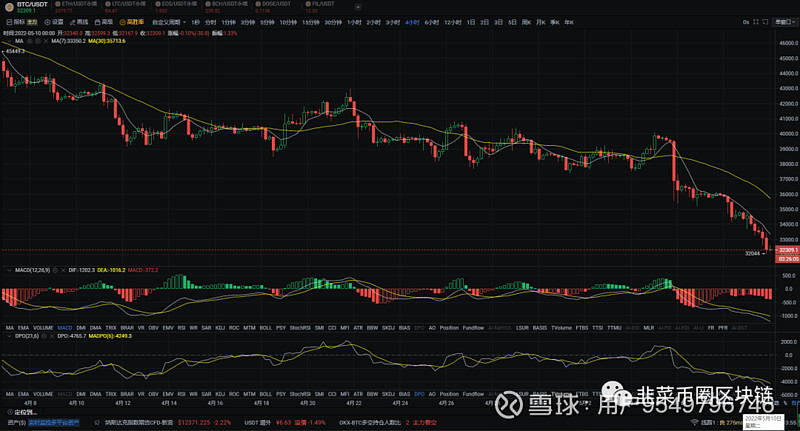Collapse the MACD(12,26,9) panel chevron
Image resolution: width=800 pixels, height=431 pixels.
pos(9,270)
